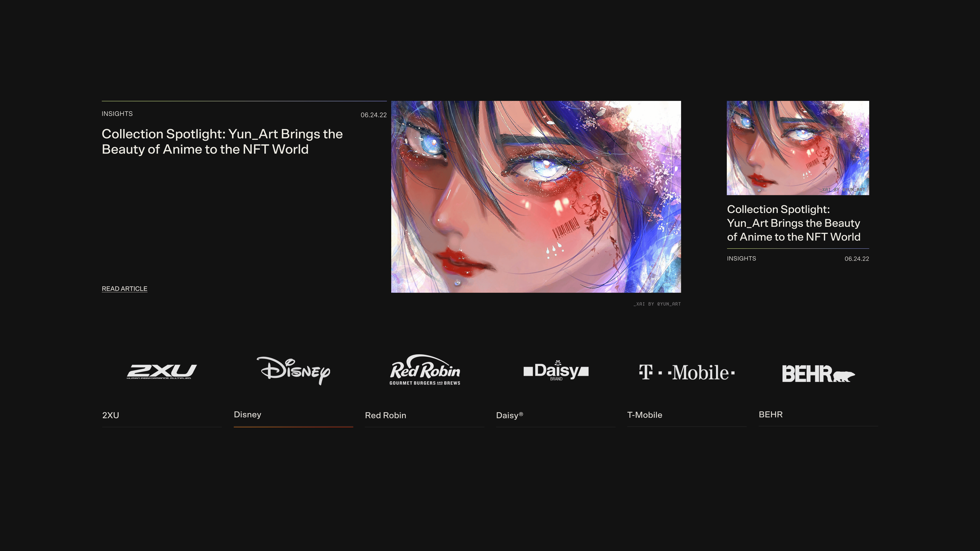
Task: Click the INSIGHTS tag on the small card
Action: 741,258
